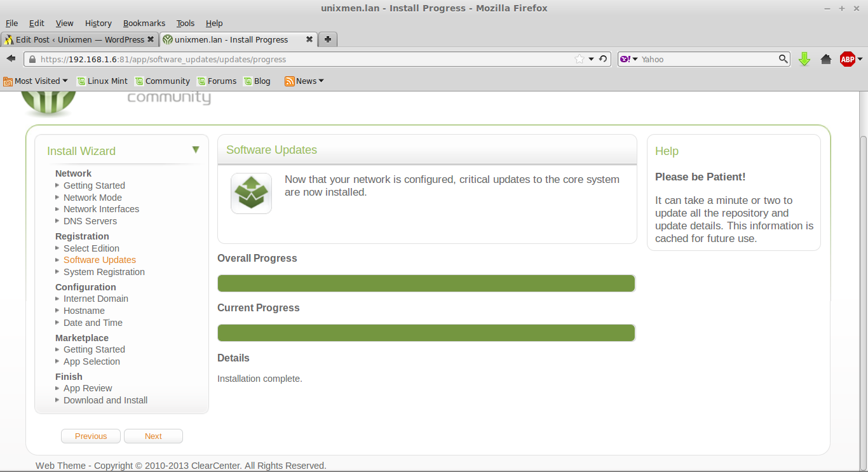868x472 pixels.
Task: Open the Yahoo search engine dropdown
Action: (629, 59)
